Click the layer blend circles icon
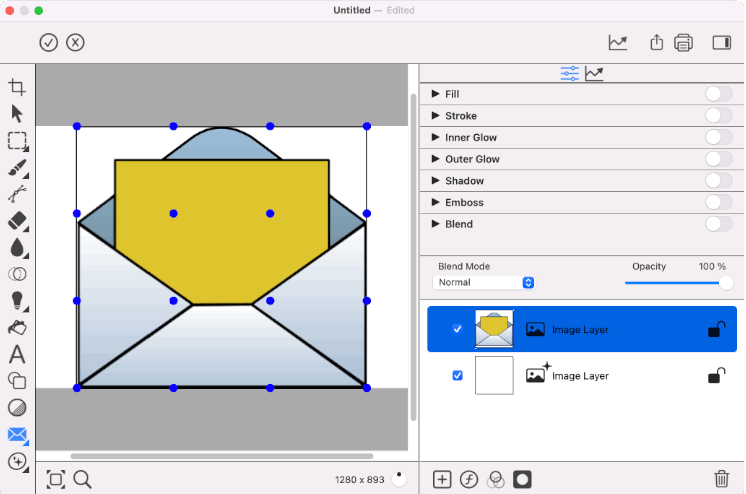The width and height of the screenshot is (746, 494). 496,479
